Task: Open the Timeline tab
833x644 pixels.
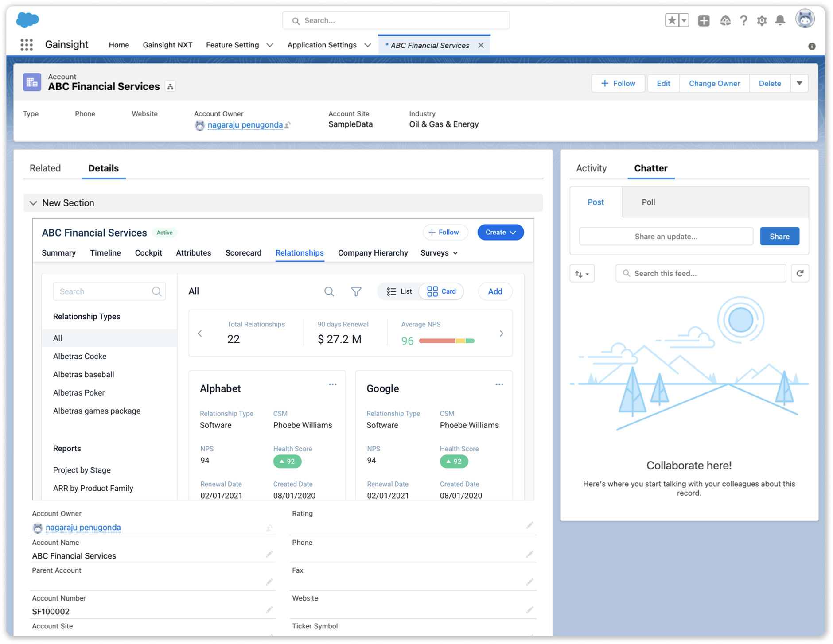Action: pos(105,253)
